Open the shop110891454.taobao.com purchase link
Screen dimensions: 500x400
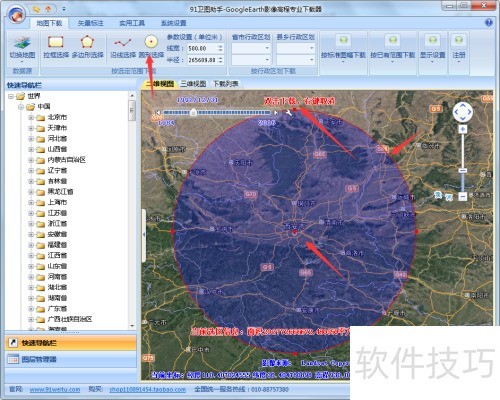click(x=147, y=389)
